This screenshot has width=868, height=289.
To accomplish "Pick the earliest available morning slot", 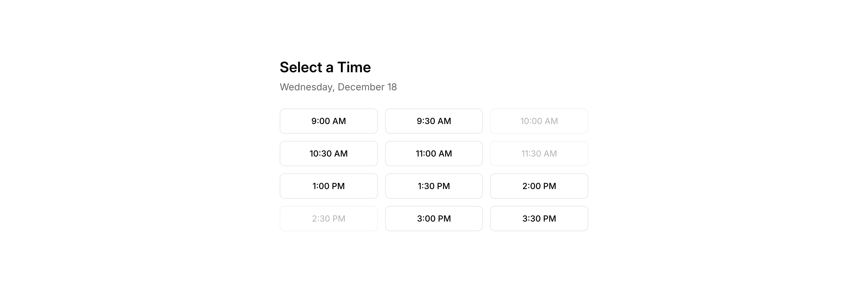I will (329, 121).
